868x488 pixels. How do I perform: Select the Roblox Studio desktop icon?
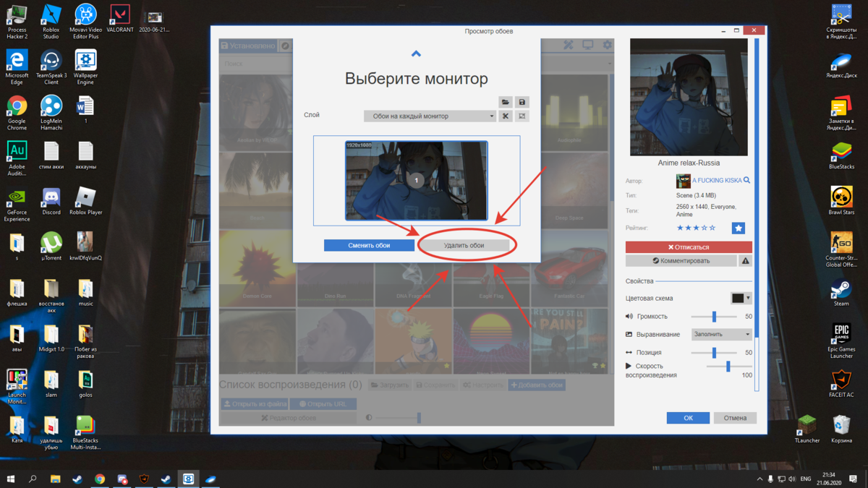(51, 22)
